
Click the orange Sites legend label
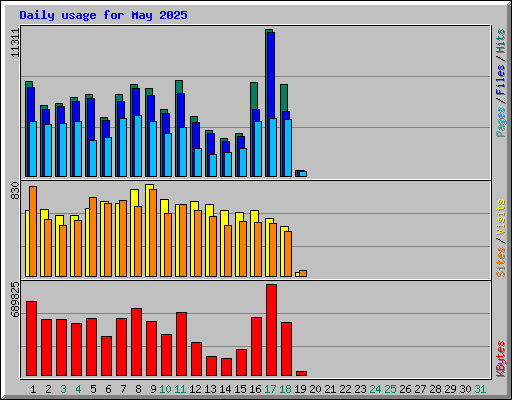tap(501, 262)
